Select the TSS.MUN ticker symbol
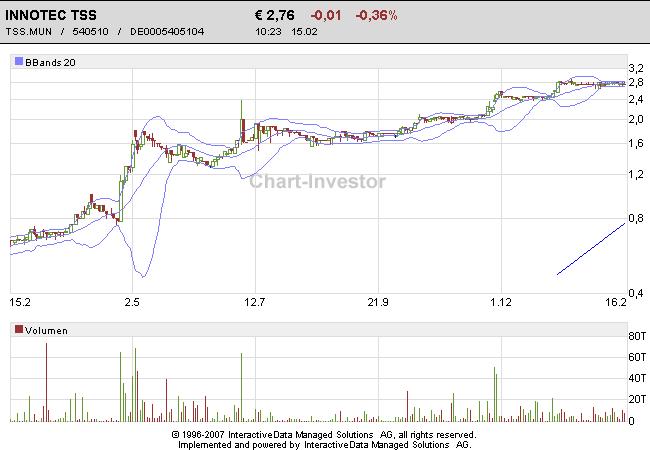This screenshot has height=450, width=650. point(31,32)
